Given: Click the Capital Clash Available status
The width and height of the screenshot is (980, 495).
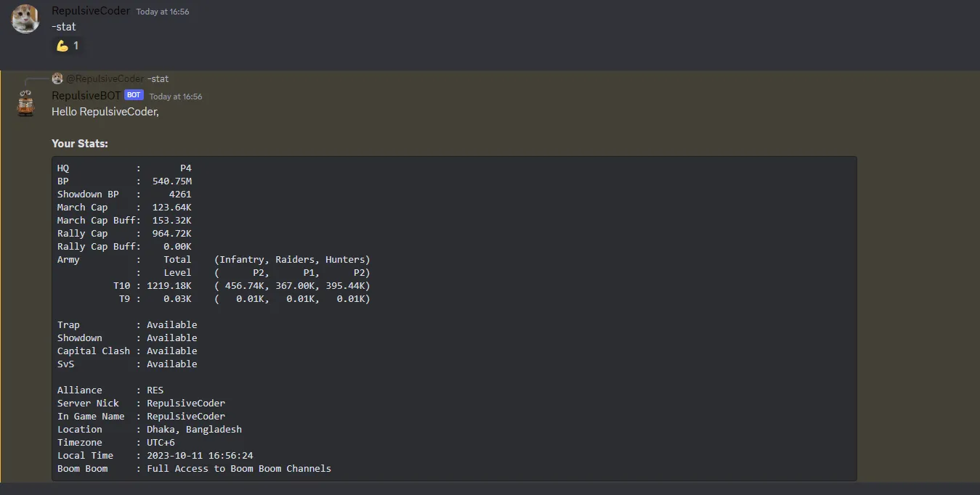Looking at the screenshot, I should 171,351.
